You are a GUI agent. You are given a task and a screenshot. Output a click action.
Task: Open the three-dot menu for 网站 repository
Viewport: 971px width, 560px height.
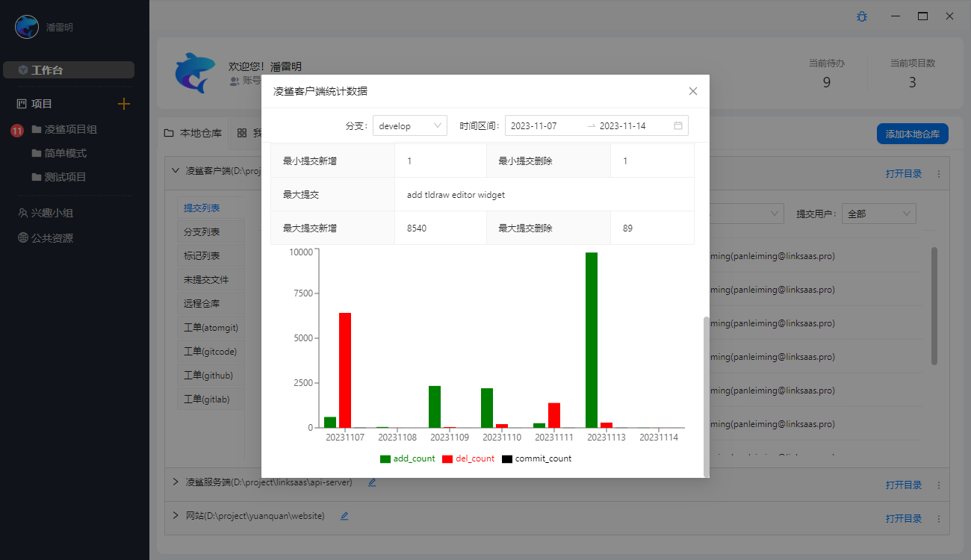click(939, 518)
